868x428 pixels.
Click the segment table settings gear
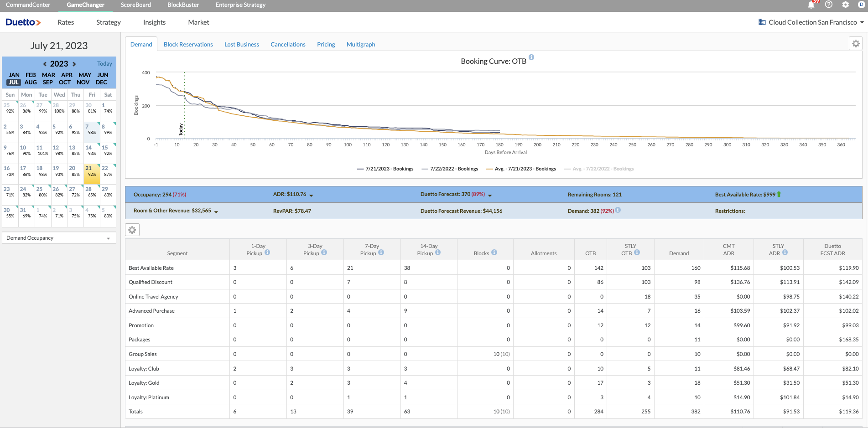pos(132,230)
